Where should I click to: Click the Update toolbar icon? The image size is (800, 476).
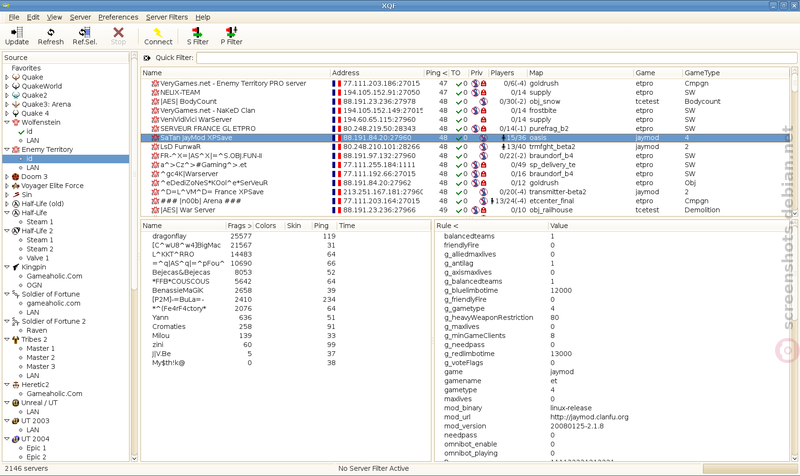(x=17, y=32)
